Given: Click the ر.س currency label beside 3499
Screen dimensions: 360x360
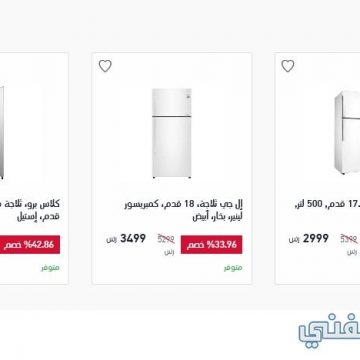Looking at the screenshot, I should click(111, 239).
